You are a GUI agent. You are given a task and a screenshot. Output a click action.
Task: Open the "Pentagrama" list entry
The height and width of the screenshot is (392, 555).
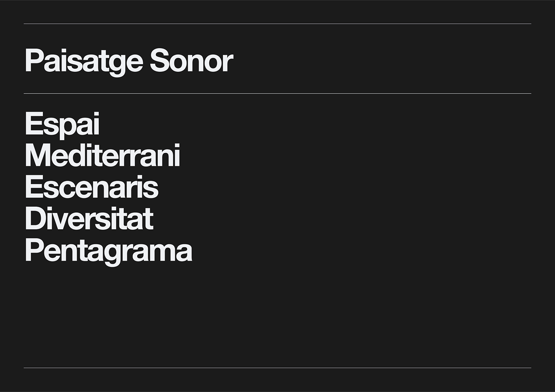(109, 252)
